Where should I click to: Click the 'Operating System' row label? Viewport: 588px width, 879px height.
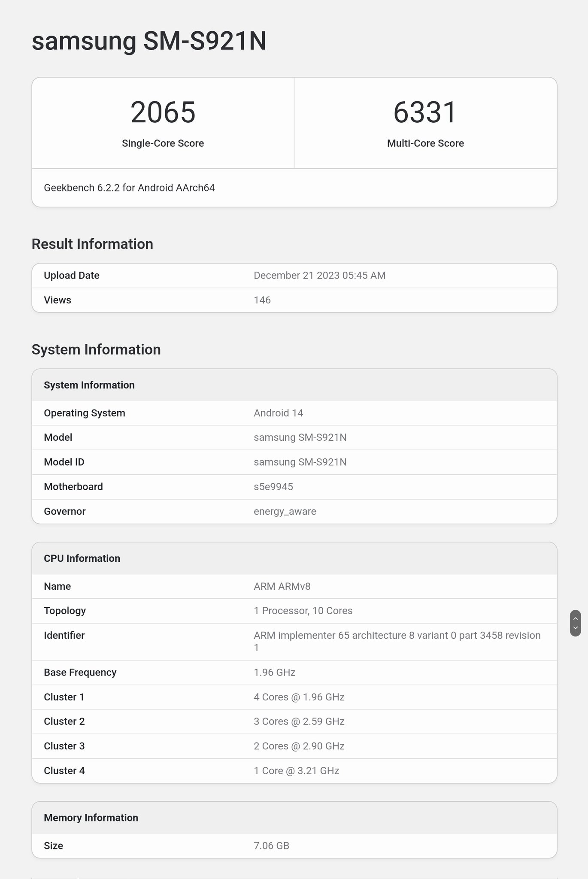[x=85, y=413]
